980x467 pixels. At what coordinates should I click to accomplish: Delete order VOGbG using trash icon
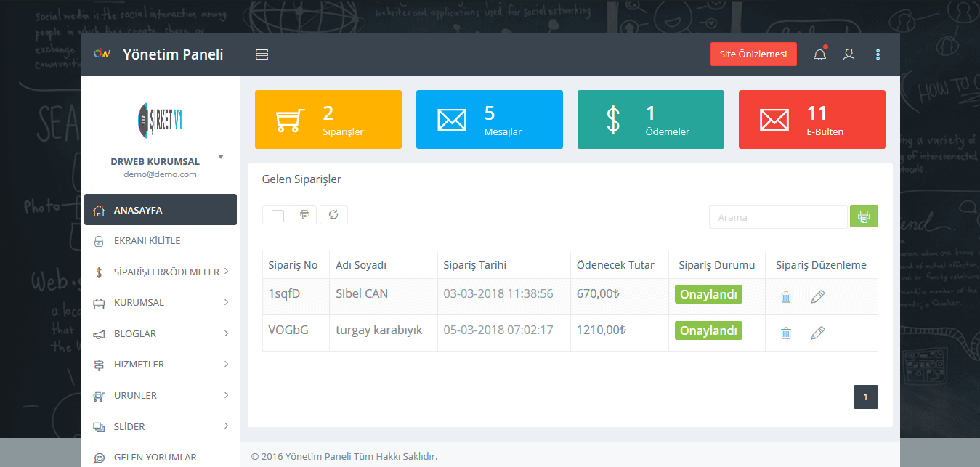[785, 333]
